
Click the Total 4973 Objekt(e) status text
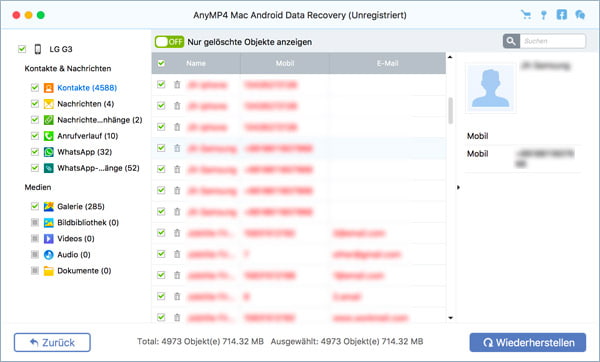click(201, 341)
